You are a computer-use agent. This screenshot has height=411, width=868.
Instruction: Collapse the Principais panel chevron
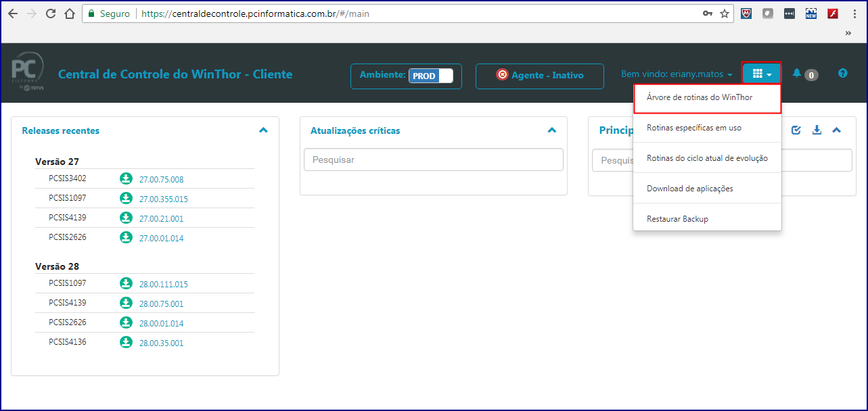837,130
